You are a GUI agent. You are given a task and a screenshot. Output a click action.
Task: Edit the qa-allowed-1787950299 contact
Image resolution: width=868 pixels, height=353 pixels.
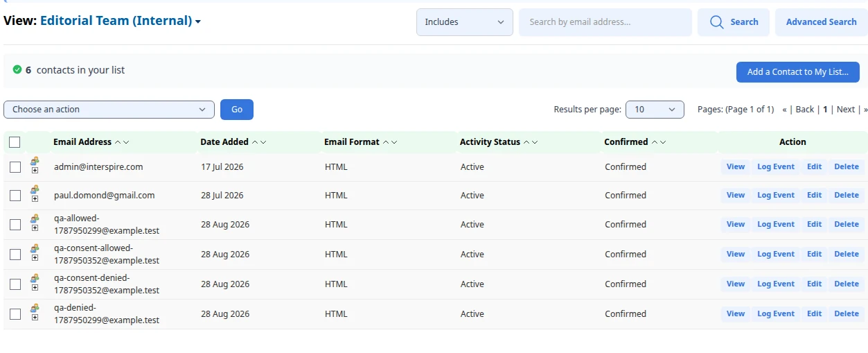814,225
